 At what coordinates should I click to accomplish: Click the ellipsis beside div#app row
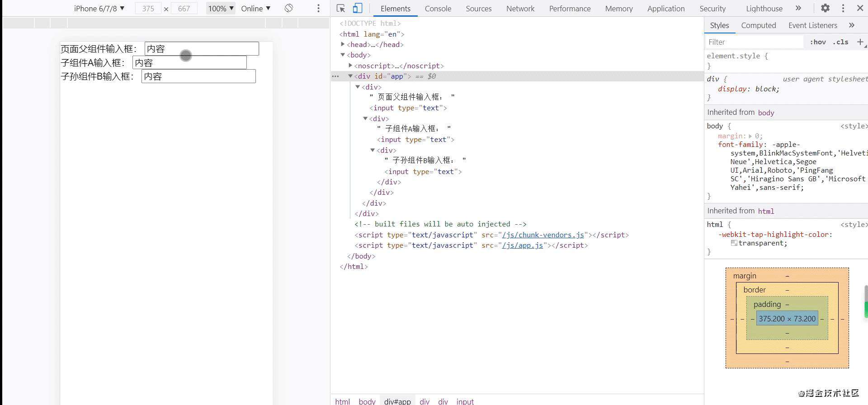point(335,76)
